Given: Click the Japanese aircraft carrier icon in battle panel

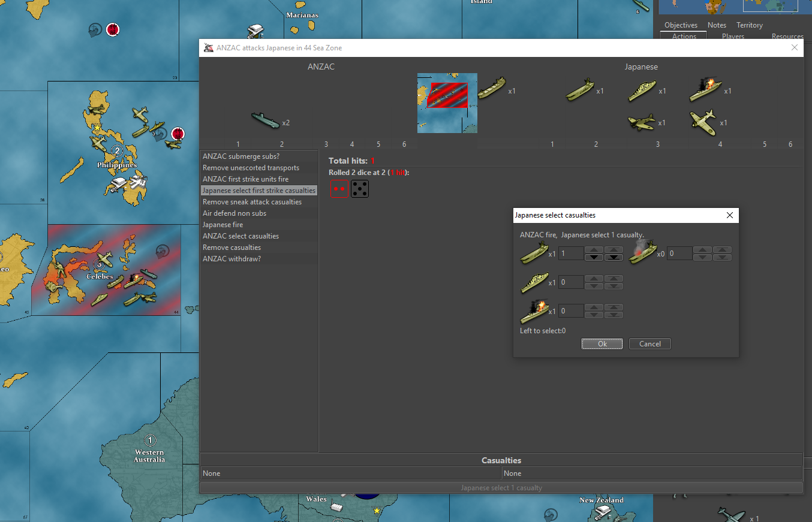Looking at the screenshot, I should (x=580, y=90).
